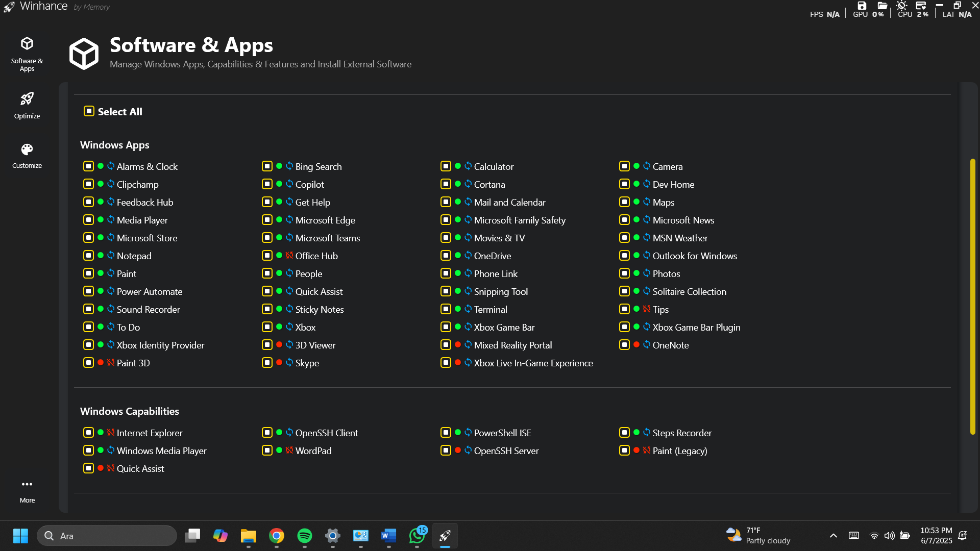The width and height of the screenshot is (980, 551).
Task: Check the Skype checkbox
Action: pyautogui.click(x=267, y=363)
